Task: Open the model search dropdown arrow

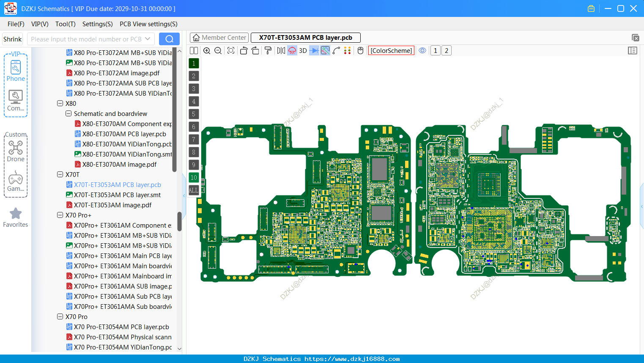Action: tap(148, 39)
